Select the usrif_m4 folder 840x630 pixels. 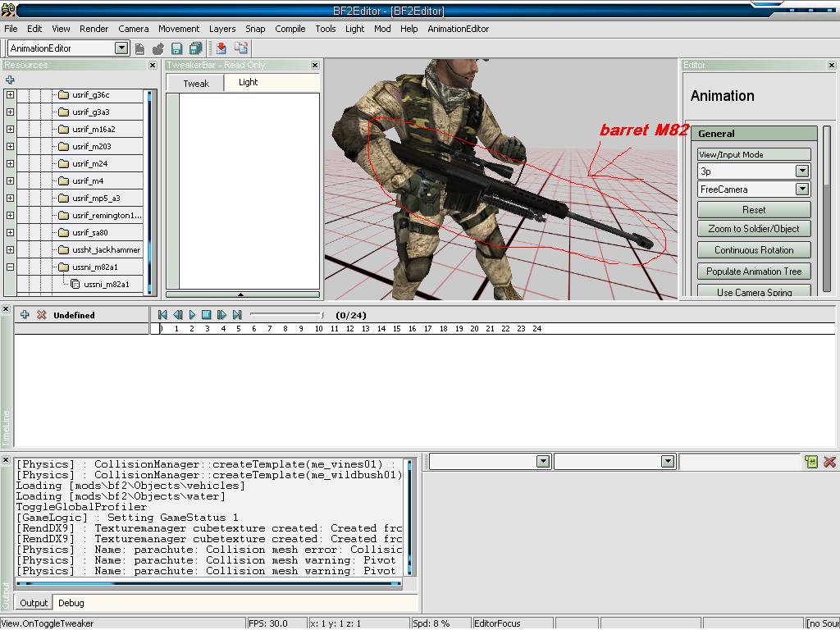[x=88, y=181]
